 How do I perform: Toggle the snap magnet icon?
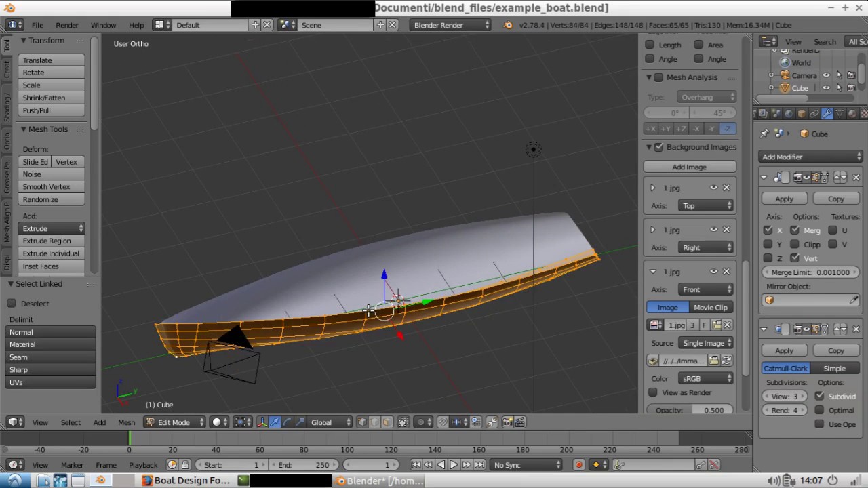click(443, 422)
